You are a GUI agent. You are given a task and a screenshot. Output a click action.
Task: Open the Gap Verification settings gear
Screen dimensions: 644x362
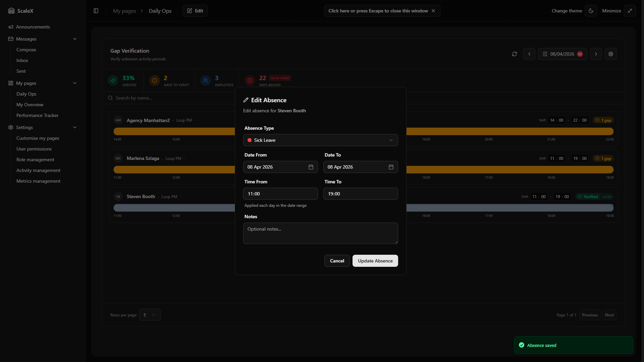tap(610, 54)
